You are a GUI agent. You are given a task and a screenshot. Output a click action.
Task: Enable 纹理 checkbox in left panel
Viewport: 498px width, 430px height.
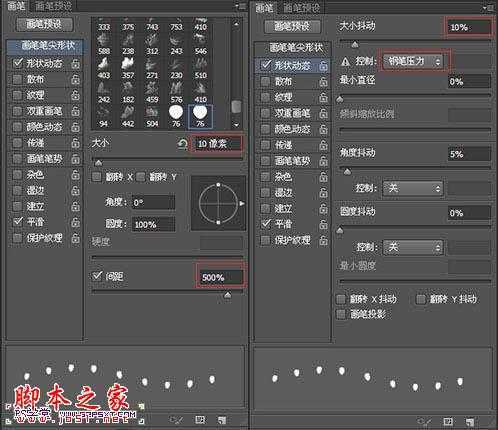pos(17,95)
